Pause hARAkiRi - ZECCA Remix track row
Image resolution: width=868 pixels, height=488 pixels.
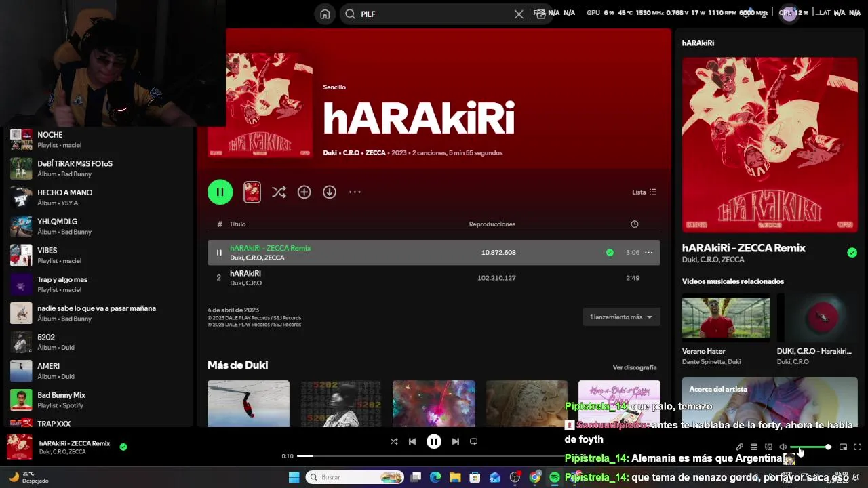219,252
